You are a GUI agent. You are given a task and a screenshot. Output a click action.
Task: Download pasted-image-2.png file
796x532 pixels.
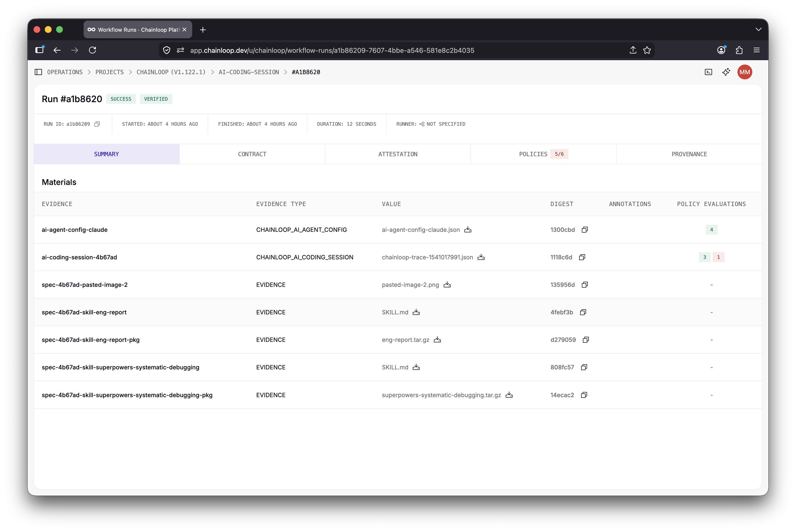(447, 285)
